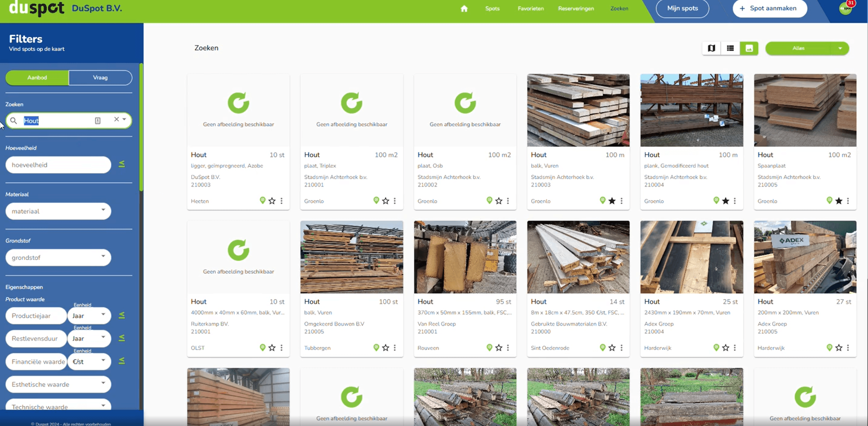868x426 pixels.
Task: Clear the Hout search text
Action: pos(116,119)
